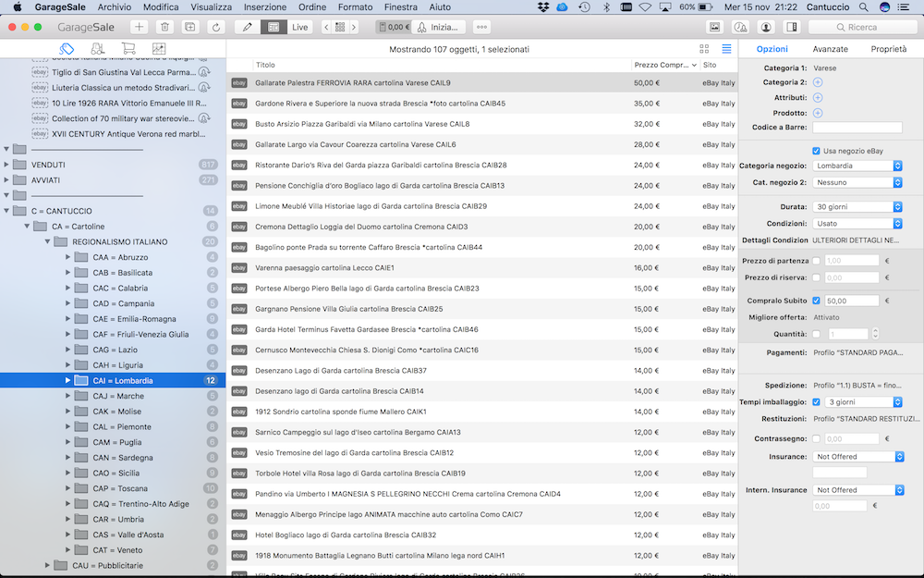Click the Codice a Barre input field
The image size is (924, 578).
pos(857,128)
